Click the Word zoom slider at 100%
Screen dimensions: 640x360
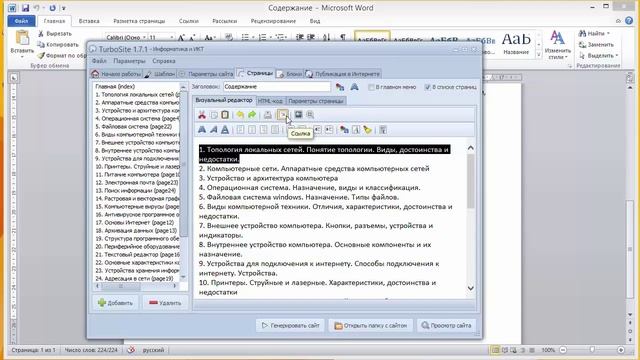[592, 350]
